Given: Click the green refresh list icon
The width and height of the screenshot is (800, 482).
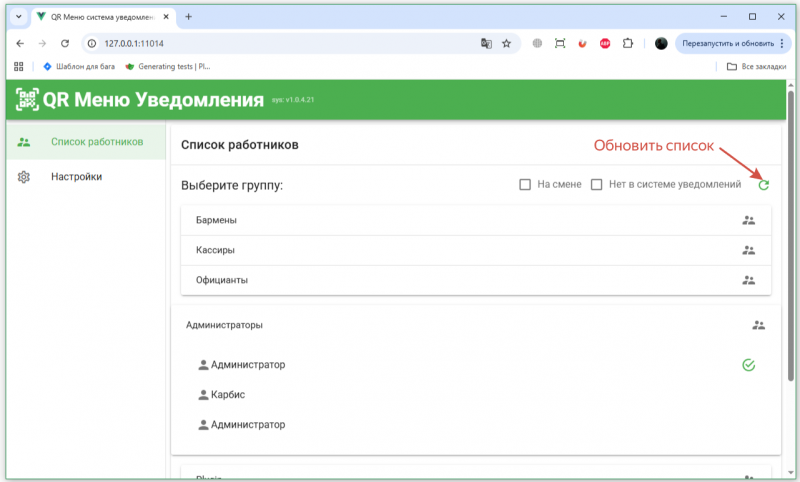Looking at the screenshot, I should [764, 185].
